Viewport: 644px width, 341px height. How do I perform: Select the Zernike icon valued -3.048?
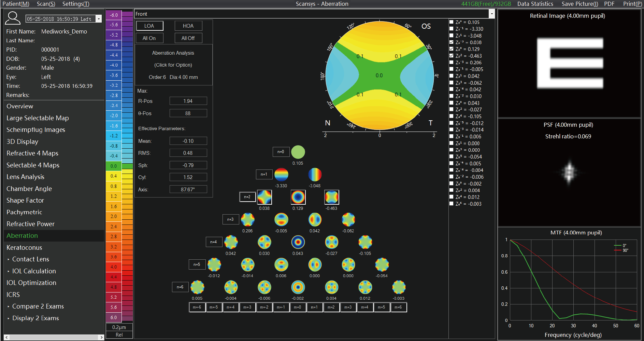pos(315,175)
